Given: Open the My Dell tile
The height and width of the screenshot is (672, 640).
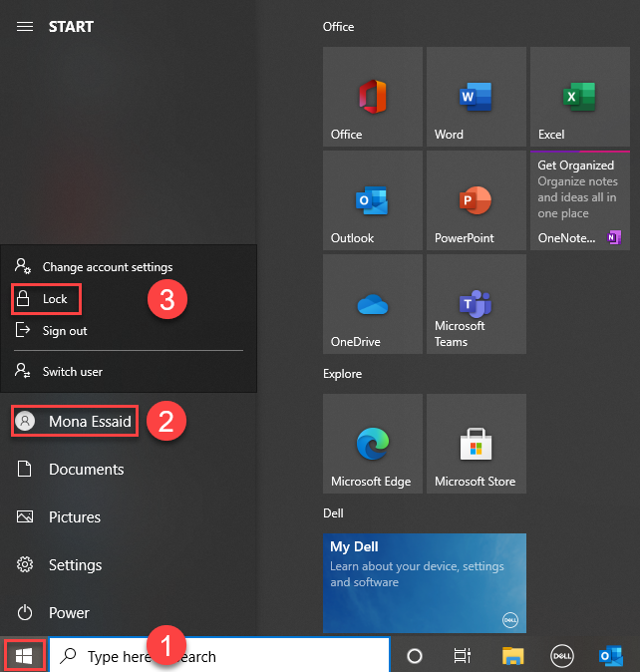Looking at the screenshot, I should (424, 583).
